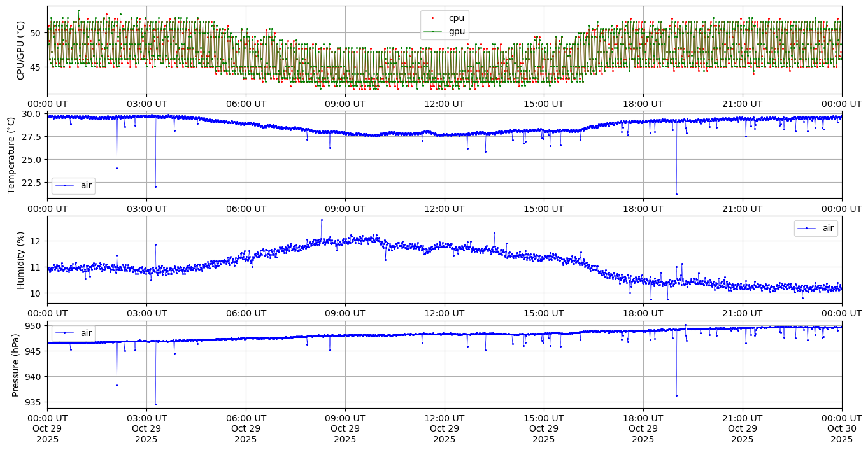Image resolution: width=868 pixels, height=450 pixels.
Task: Click the highest humidity point before 09:00 UT
Action: pyautogui.click(x=322, y=220)
